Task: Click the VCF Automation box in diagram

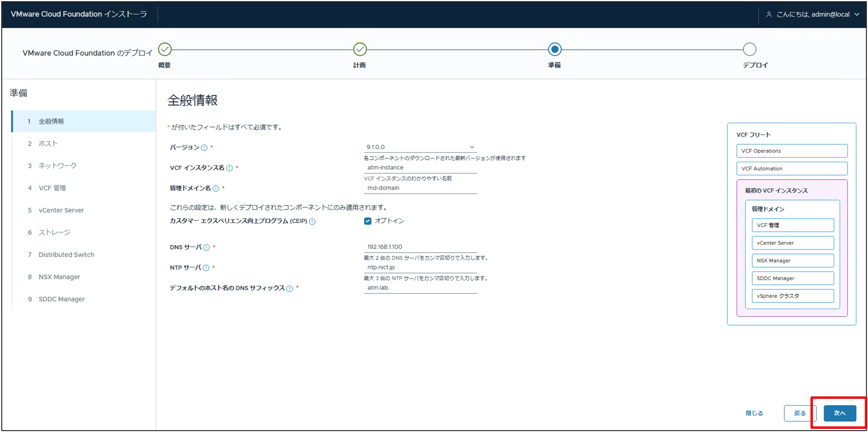Action: (x=792, y=169)
